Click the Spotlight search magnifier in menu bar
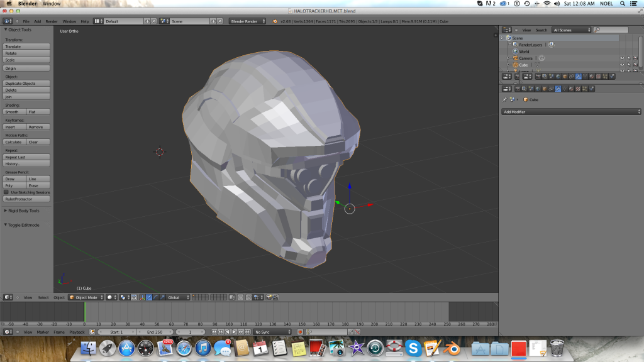This screenshot has height=362, width=644. tap(622, 4)
